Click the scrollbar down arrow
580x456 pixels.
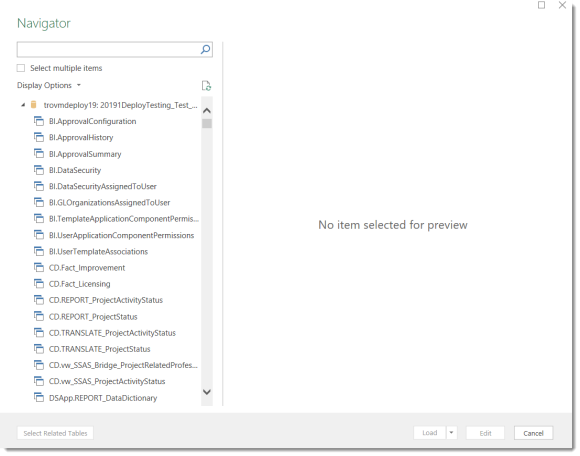tap(207, 392)
